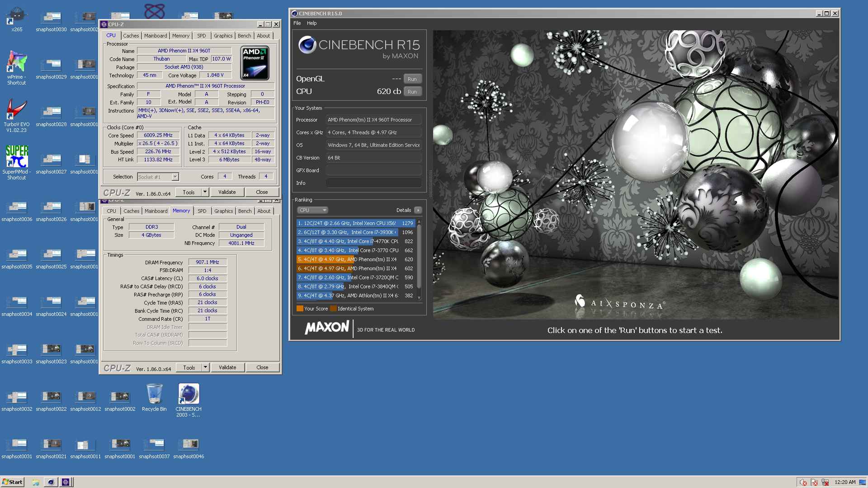Select the snaphsot0033 desktop file

pyautogui.click(x=17, y=353)
